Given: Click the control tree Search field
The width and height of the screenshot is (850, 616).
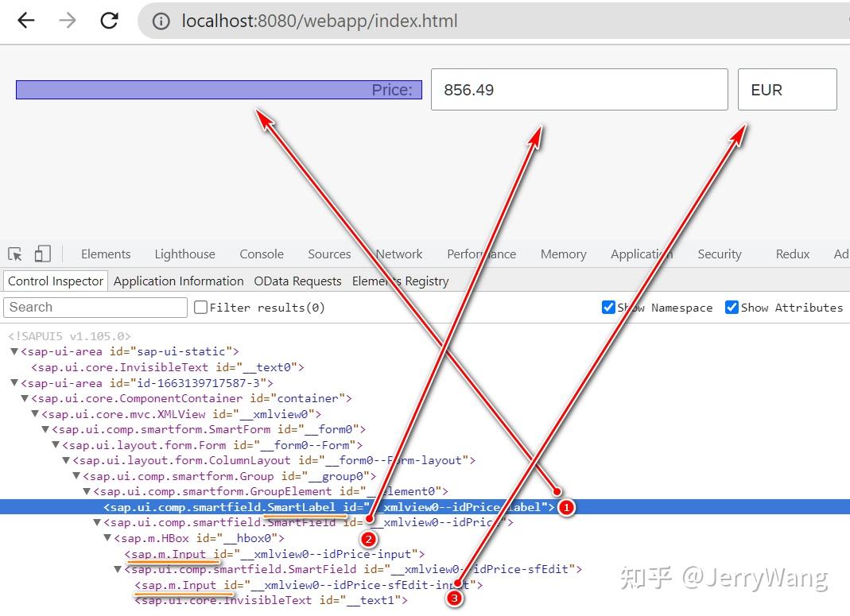Looking at the screenshot, I should coord(95,307).
